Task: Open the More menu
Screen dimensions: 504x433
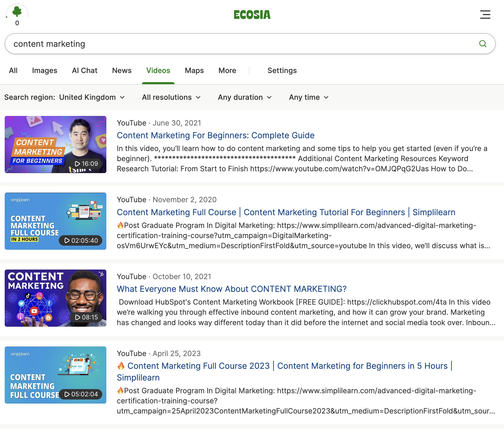Action: coord(227,70)
